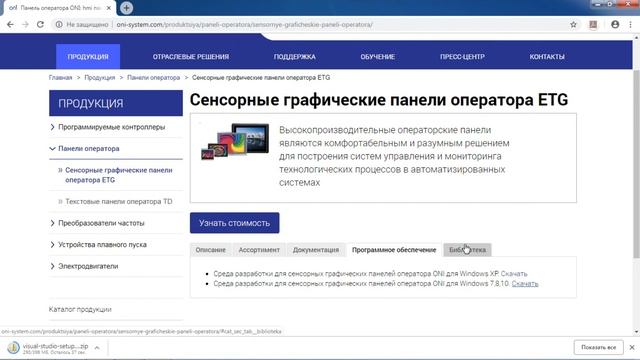
Task: Open a new browser tab with plus button
Action: coord(127,8)
